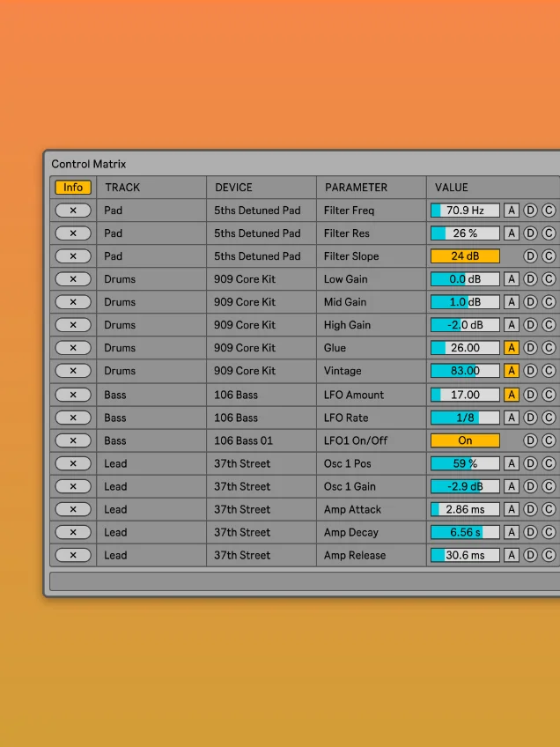
Task: Click the Osc 1 Pos 59 % slider
Action: click(x=465, y=463)
